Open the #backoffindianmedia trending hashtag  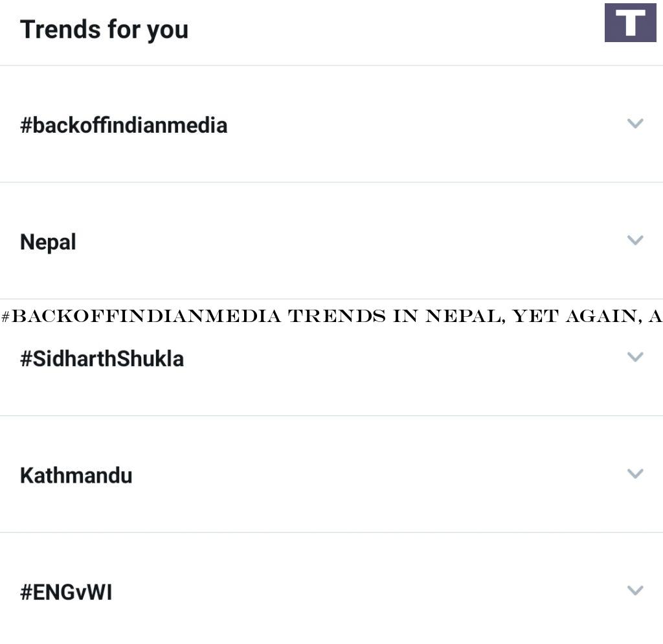point(124,125)
